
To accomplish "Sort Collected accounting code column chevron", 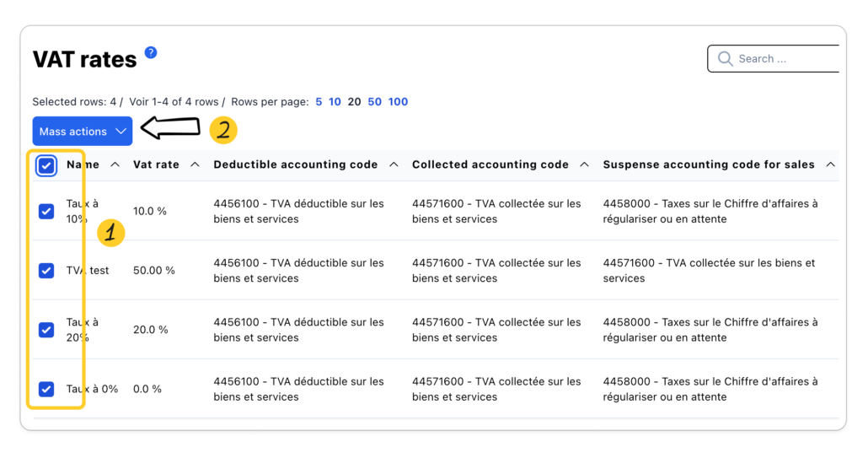I will [584, 164].
